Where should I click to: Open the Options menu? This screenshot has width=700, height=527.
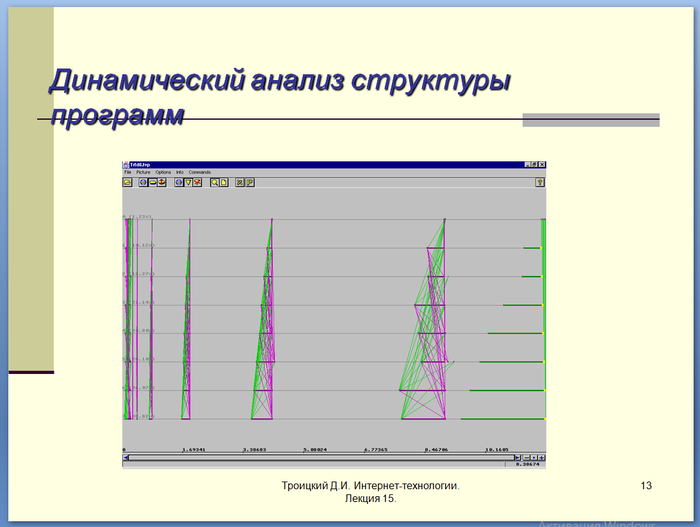[163, 172]
